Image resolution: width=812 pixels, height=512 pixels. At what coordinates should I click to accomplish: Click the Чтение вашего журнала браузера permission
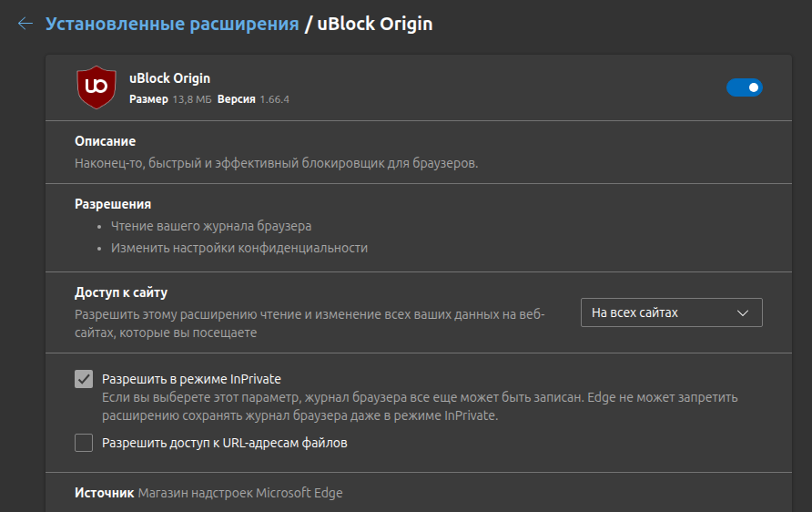click(211, 227)
